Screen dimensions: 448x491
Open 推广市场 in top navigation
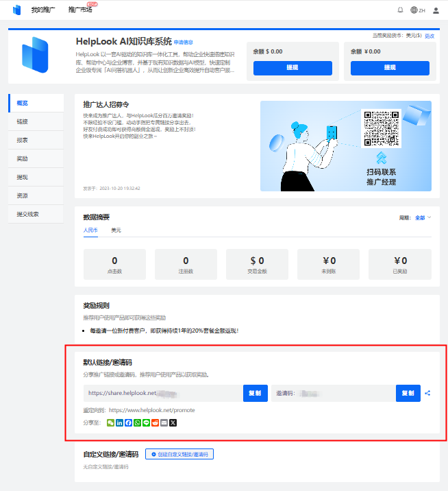pos(80,10)
